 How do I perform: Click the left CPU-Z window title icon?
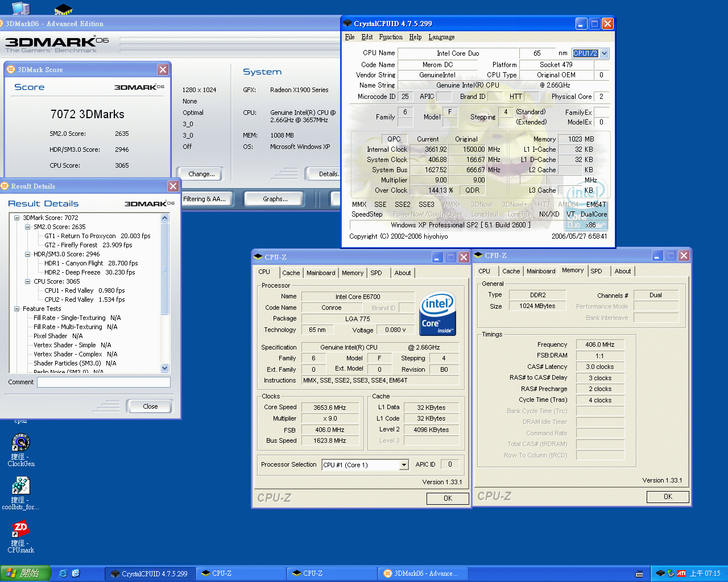[x=258, y=257]
